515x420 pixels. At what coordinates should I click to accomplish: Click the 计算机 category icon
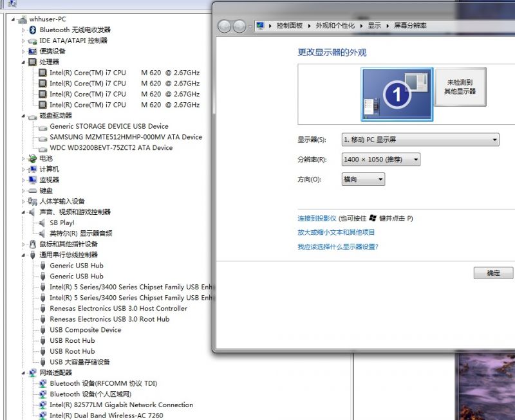click(33, 169)
